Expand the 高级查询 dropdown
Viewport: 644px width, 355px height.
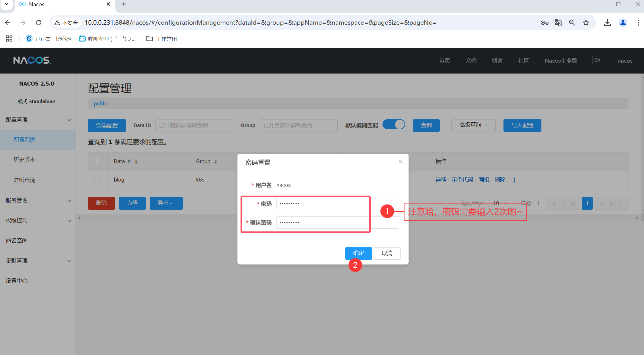(473, 125)
